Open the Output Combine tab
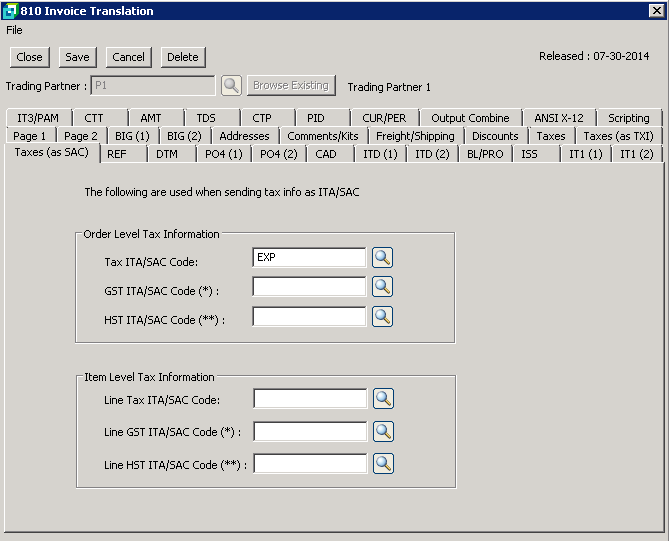669x541 pixels. click(x=470, y=118)
